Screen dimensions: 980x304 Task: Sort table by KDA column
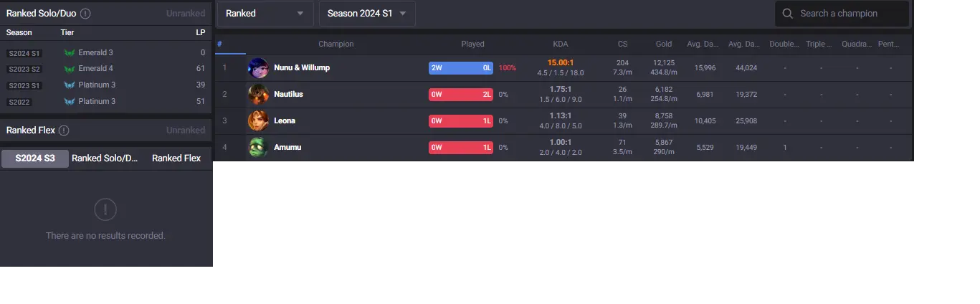(561, 44)
